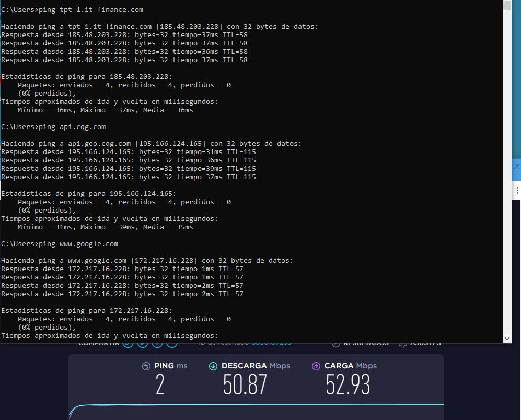Click the 'ping www.google.com' command line
The image size is (521, 420).
pyautogui.click(x=60, y=244)
